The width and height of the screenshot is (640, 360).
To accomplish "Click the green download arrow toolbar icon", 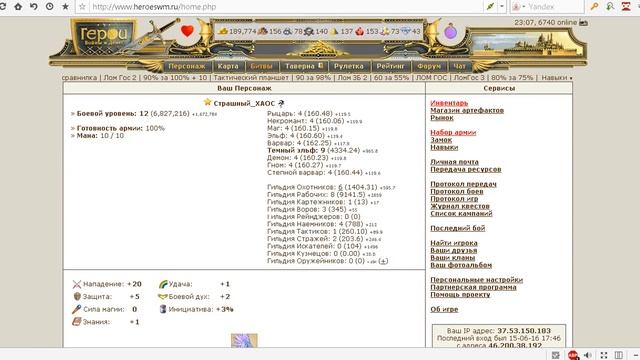I will point(610,7).
